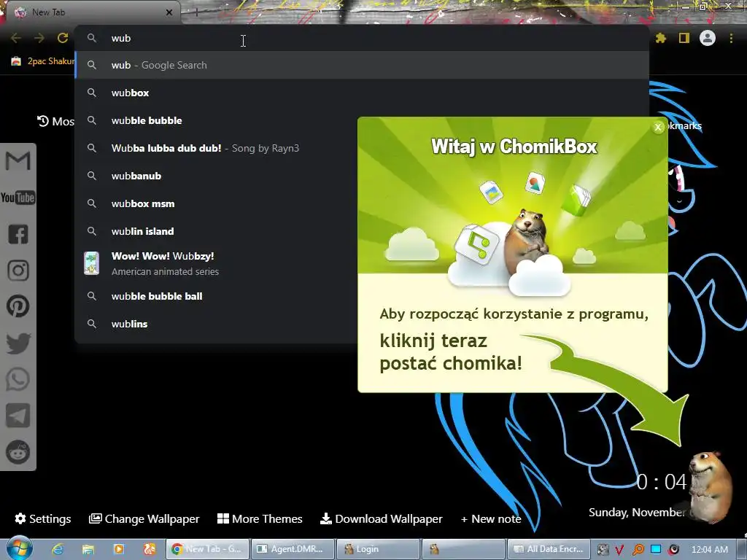747x560 pixels.
Task: Open the Chrome profile avatar
Action: 708,38
